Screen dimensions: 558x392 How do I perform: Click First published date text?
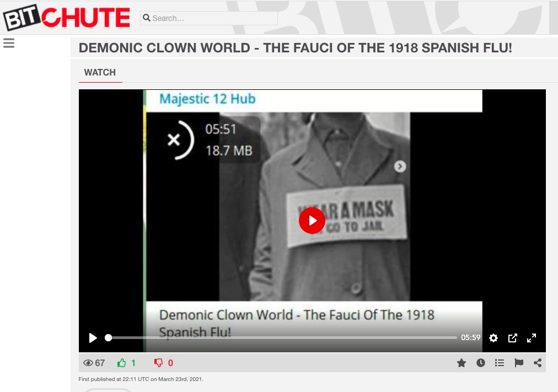click(x=141, y=379)
